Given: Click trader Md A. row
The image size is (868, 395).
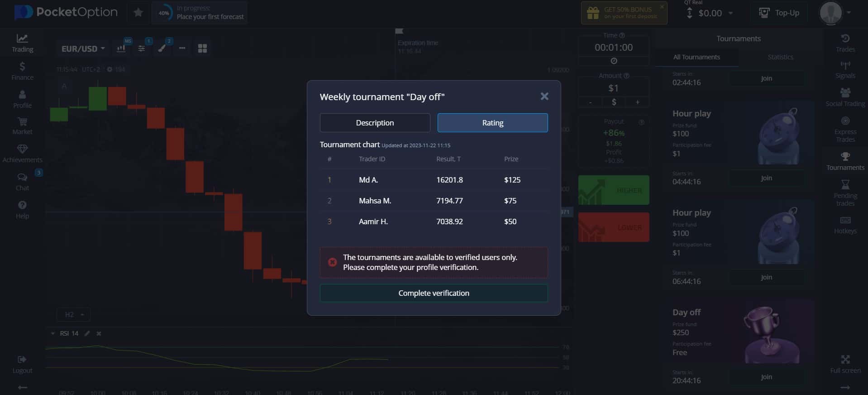Looking at the screenshot, I should click(434, 180).
